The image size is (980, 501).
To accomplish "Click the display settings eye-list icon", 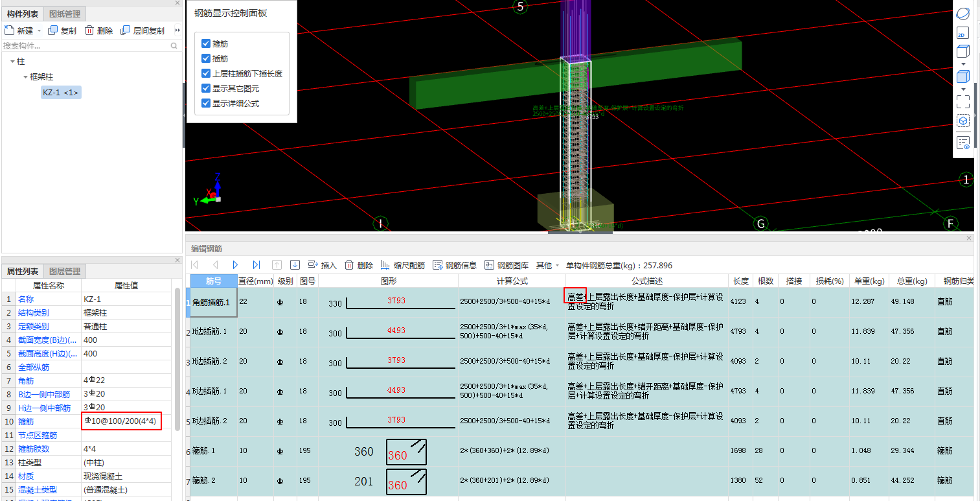I will pyautogui.click(x=963, y=142).
